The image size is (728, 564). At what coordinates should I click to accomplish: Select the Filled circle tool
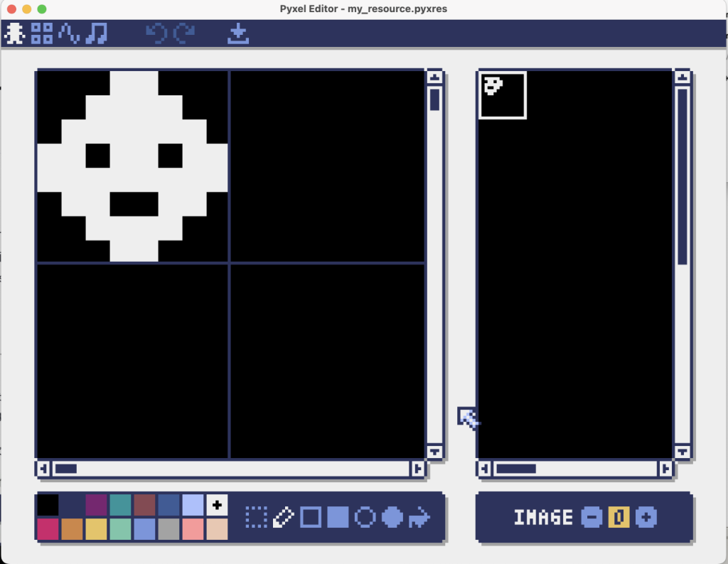click(x=392, y=517)
